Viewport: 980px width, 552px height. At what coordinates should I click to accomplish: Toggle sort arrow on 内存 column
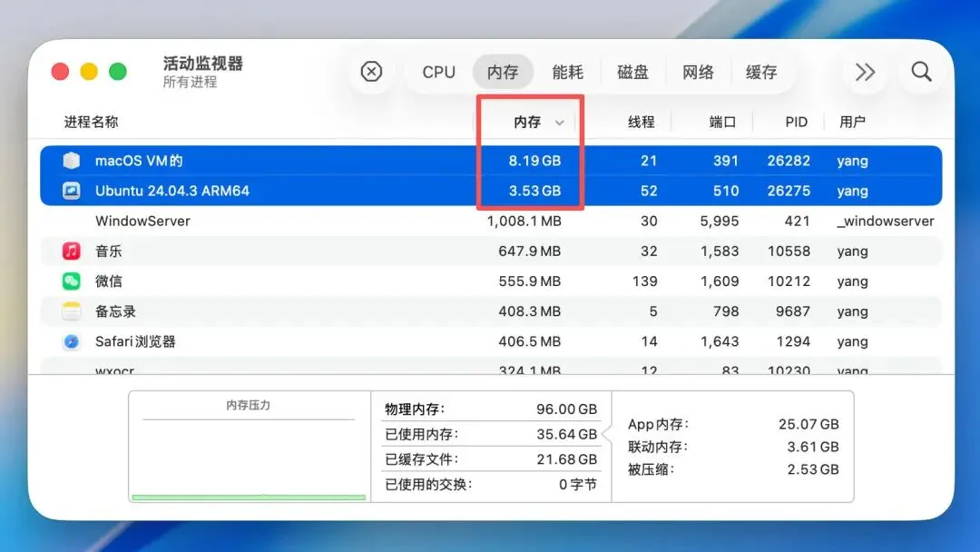559,123
